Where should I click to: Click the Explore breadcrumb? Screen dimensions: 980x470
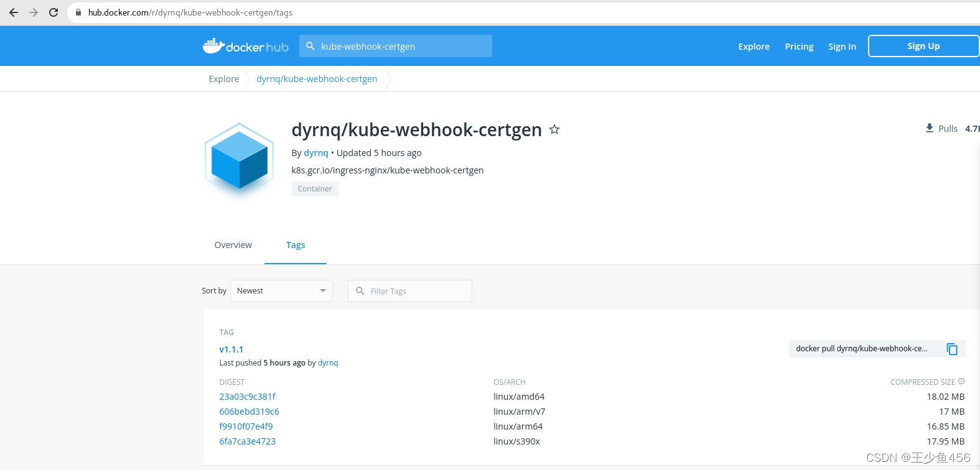click(224, 79)
